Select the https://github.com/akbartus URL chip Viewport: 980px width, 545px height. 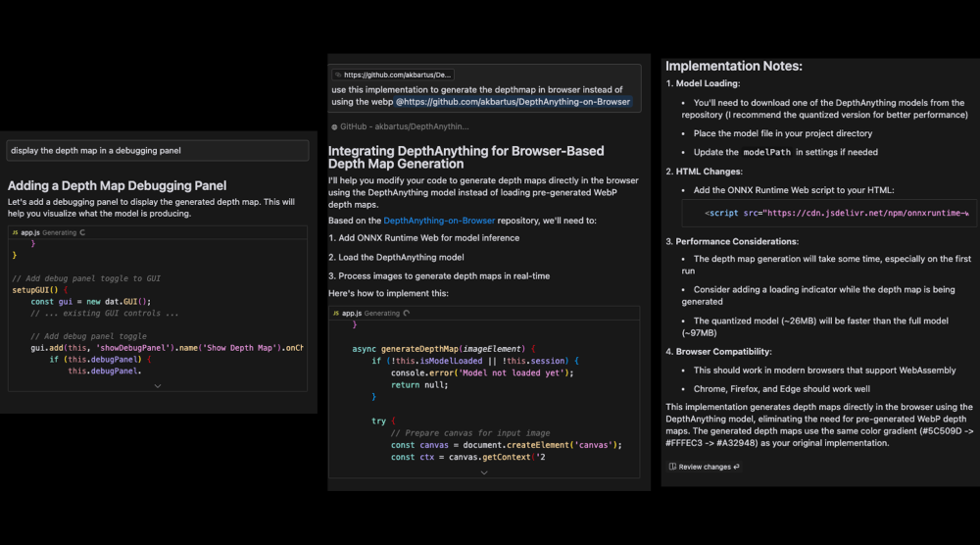tap(393, 74)
